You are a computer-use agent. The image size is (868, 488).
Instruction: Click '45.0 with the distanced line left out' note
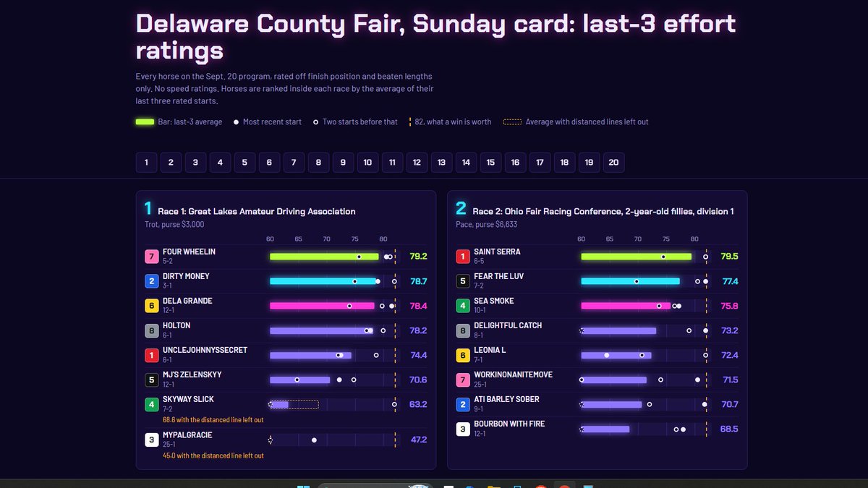pos(213,456)
